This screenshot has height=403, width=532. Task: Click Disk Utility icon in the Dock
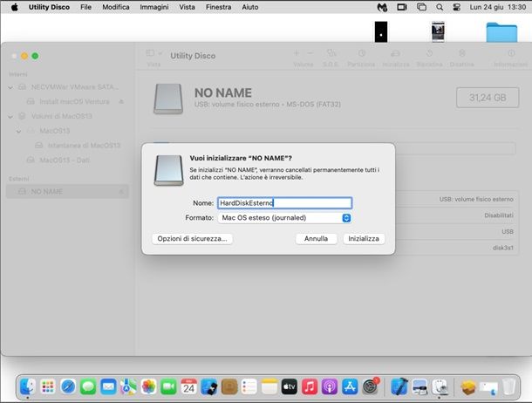(x=440, y=386)
